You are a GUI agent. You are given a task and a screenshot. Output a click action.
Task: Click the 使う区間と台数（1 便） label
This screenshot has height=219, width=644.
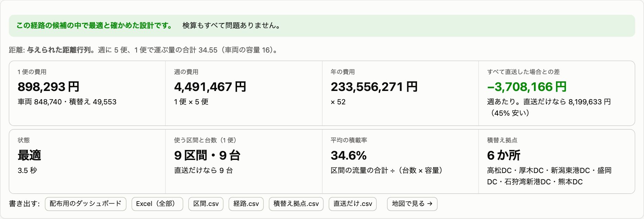coord(206,140)
